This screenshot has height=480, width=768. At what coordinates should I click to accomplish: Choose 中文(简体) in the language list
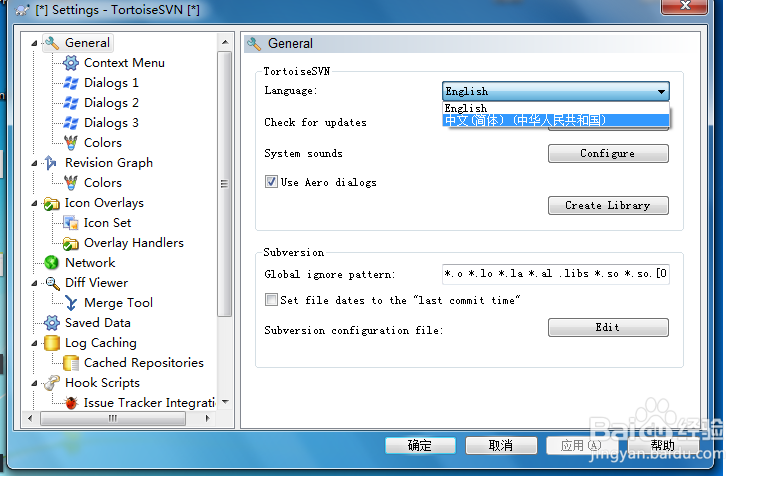pos(555,120)
